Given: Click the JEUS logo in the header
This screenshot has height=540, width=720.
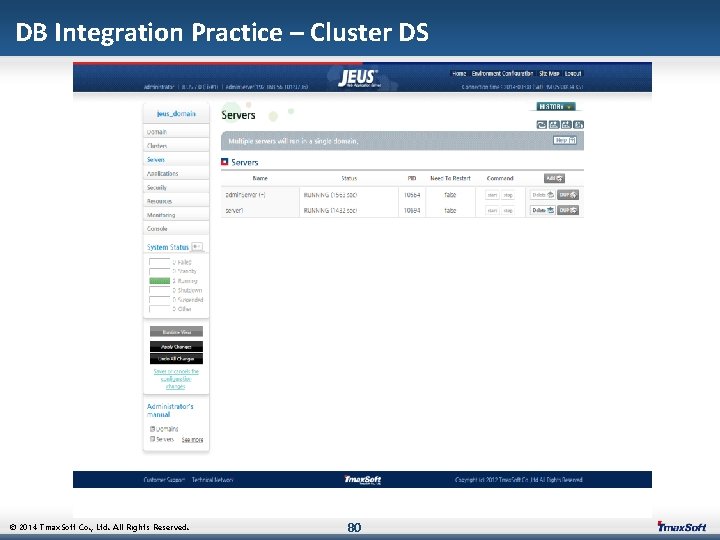Looking at the screenshot, I should [x=359, y=78].
